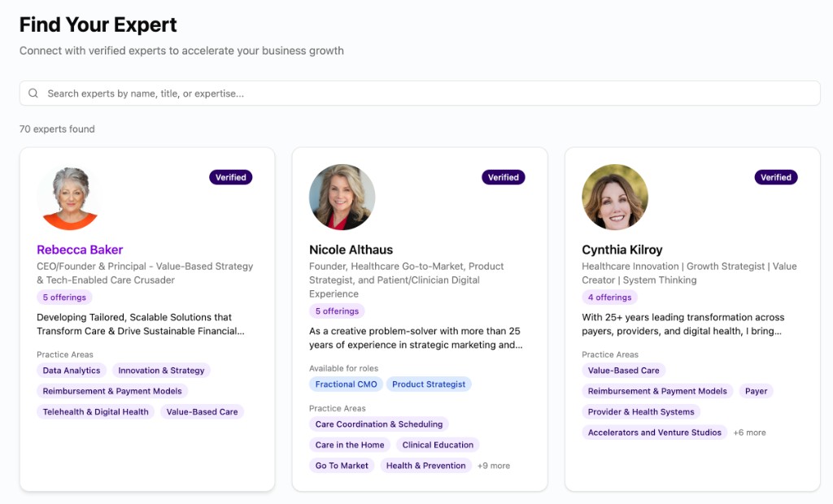The width and height of the screenshot is (833, 504).
Task: Open the Nicole Althaus name link
Action: pyautogui.click(x=351, y=250)
